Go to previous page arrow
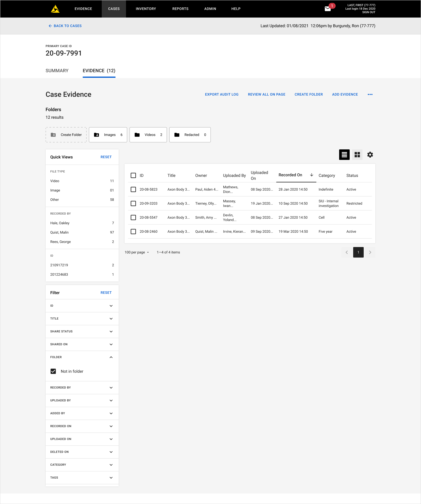Viewport: 421px width, 504px height. [x=347, y=252]
